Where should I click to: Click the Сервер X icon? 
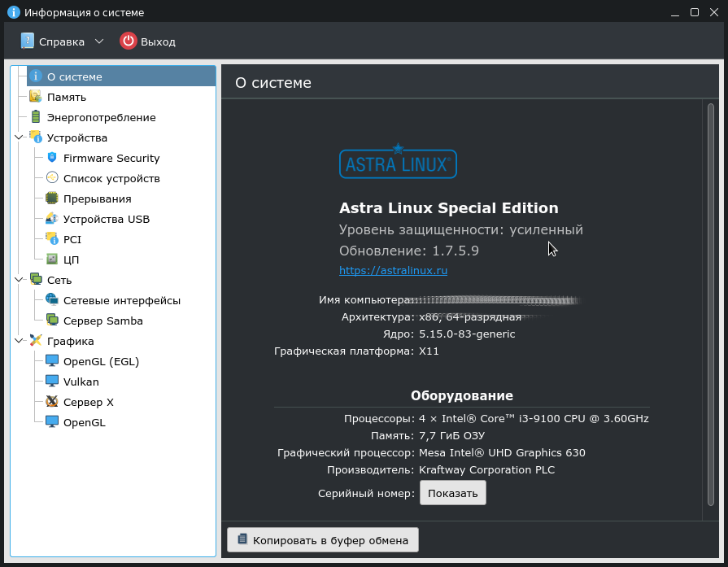pyautogui.click(x=52, y=401)
